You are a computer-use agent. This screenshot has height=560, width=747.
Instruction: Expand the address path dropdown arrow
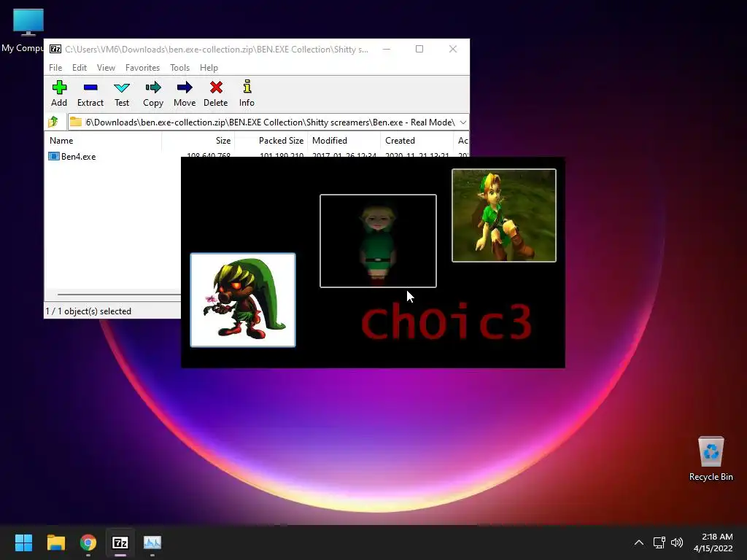click(x=463, y=122)
